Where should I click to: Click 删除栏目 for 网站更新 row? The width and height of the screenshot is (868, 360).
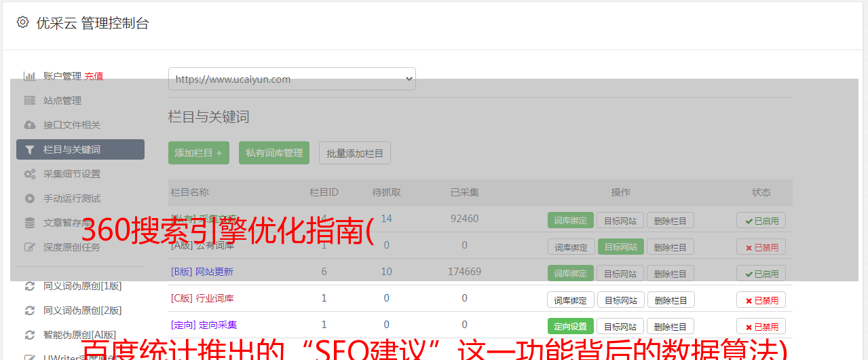click(671, 273)
